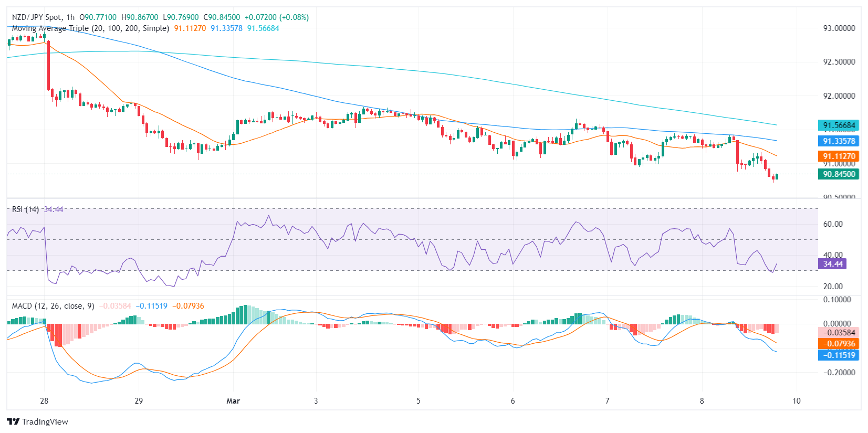868x433 pixels.
Task: Click the -0.20000 MACD scale label
Action: 838,373
